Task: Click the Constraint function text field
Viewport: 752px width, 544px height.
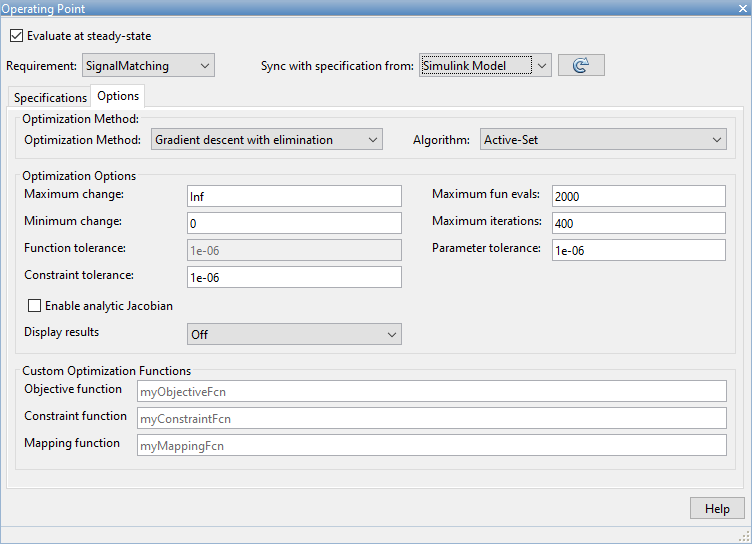Action: pyautogui.click(x=431, y=418)
